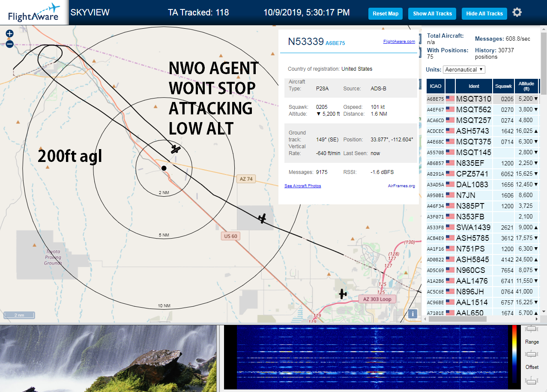547x392 pixels.
Task: Select the AAL650 aircraft row
Action: (482, 313)
